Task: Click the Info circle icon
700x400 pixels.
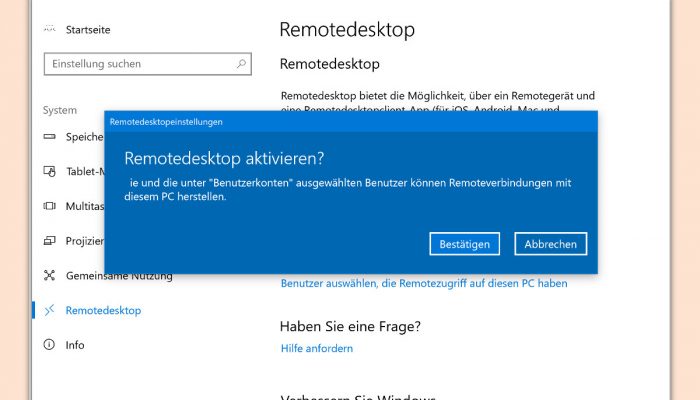Action: click(49, 345)
